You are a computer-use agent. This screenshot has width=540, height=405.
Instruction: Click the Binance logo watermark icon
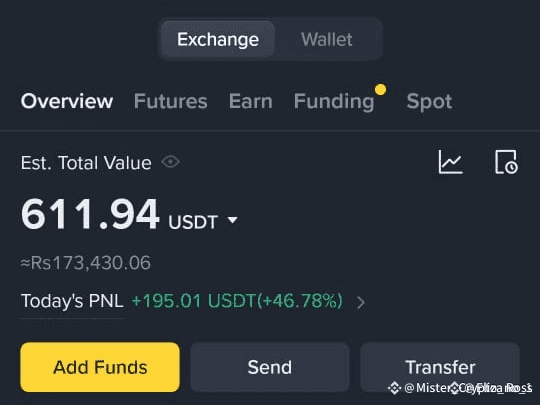[394, 388]
